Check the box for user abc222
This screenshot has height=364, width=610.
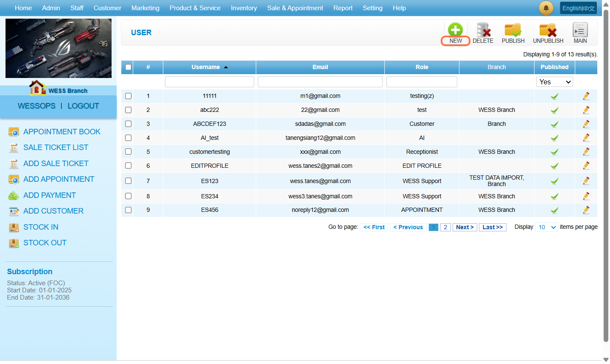(x=128, y=110)
